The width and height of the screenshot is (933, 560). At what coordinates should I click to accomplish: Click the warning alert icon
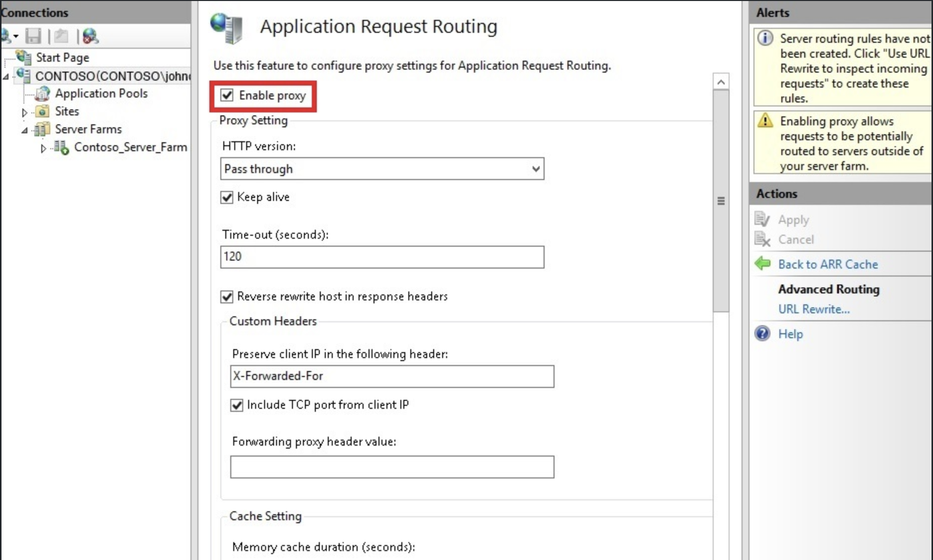[x=765, y=120]
